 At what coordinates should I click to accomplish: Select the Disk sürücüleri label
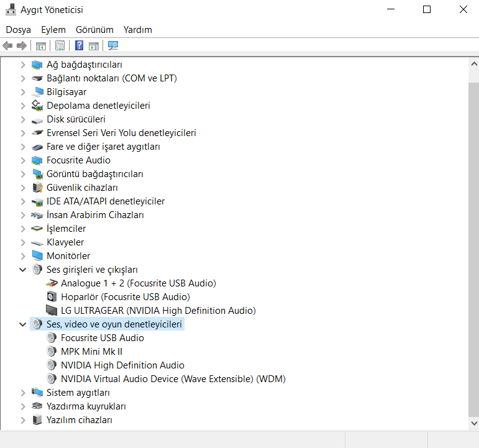click(x=76, y=119)
